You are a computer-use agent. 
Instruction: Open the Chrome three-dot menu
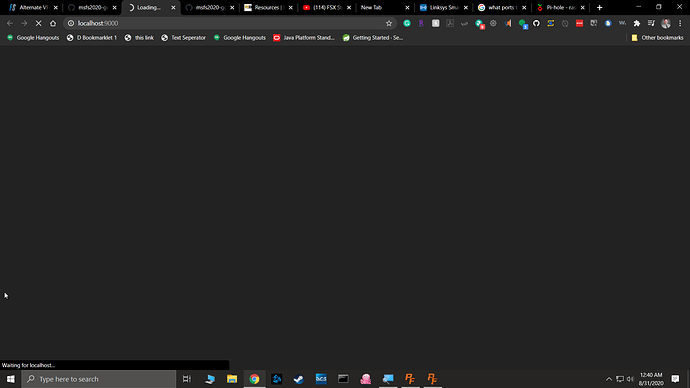pyautogui.click(x=680, y=23)
